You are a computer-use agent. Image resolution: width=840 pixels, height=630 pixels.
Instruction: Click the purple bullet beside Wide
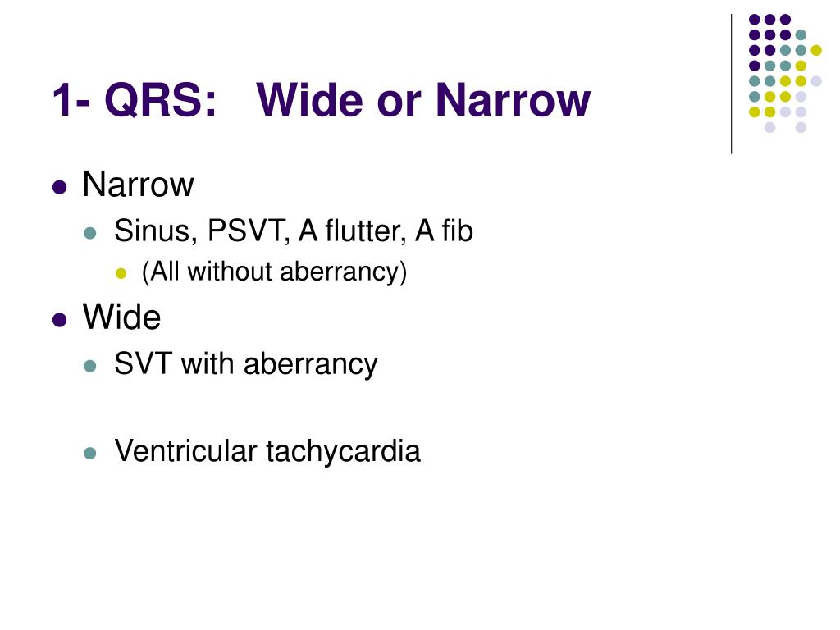pos(59,320)
